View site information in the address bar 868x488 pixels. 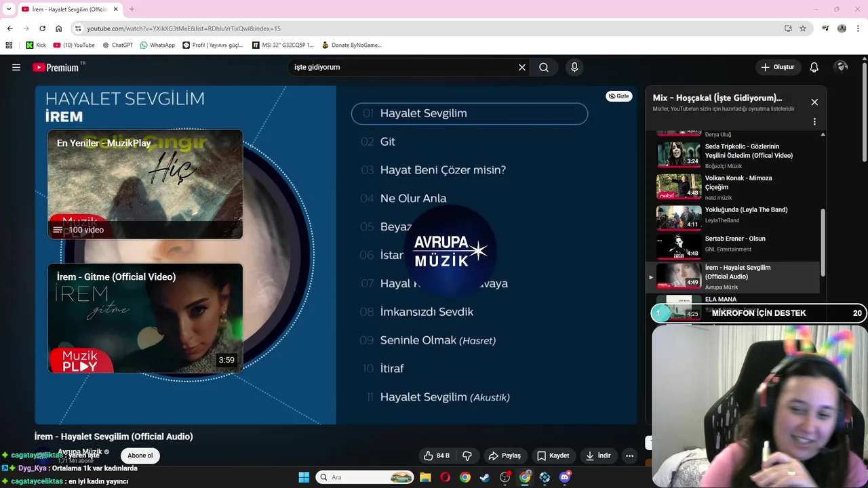point(78,28)
